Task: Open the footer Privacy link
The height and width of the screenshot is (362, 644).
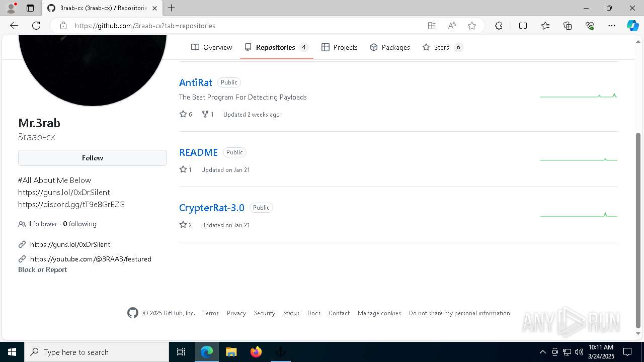Action: pyautogui.click(x=236, y=313)
